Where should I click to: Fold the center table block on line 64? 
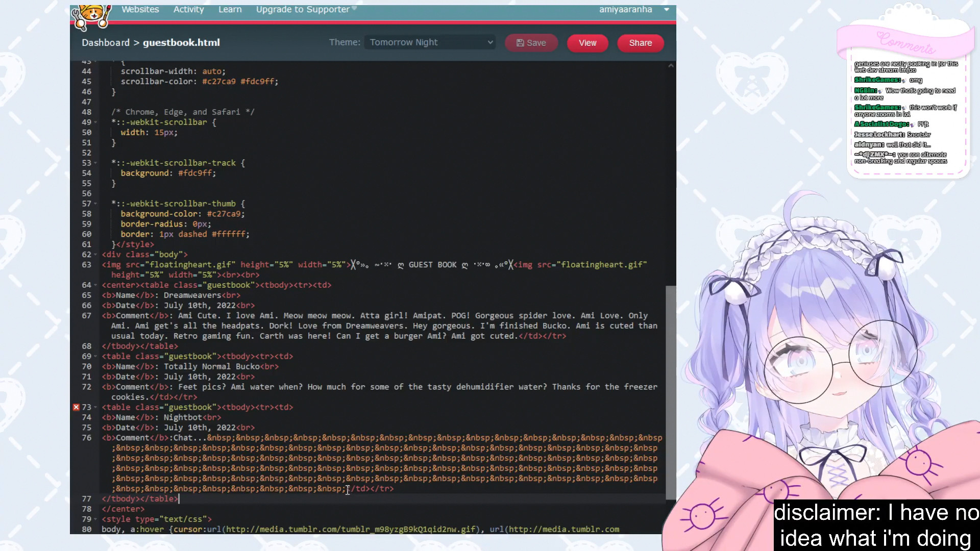[95, 285]
